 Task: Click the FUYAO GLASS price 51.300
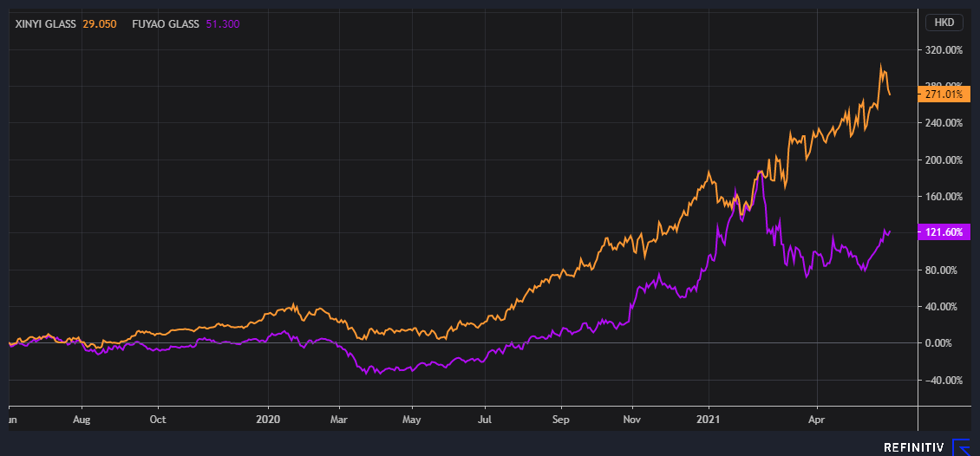tap(223, 24)
